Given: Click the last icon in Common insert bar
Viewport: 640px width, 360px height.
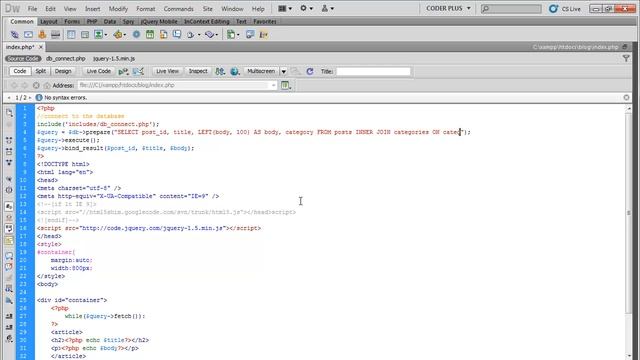Looking at the screenshot, I should coord(264,35).
